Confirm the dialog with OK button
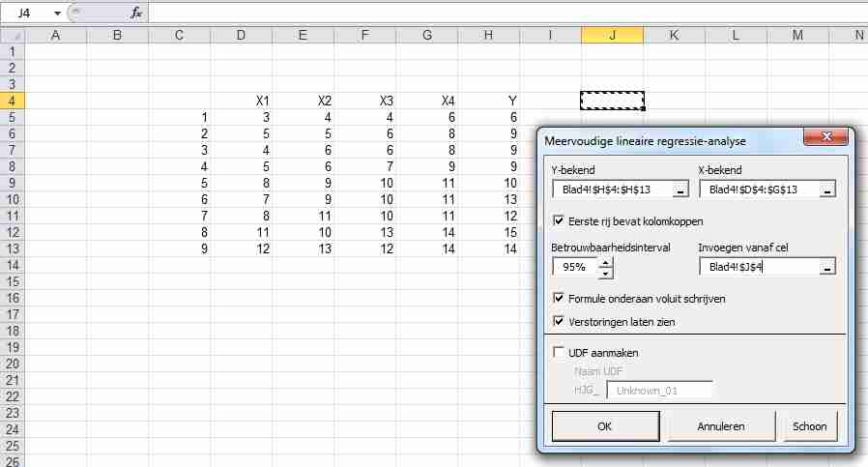 click(x=605, y=426)
